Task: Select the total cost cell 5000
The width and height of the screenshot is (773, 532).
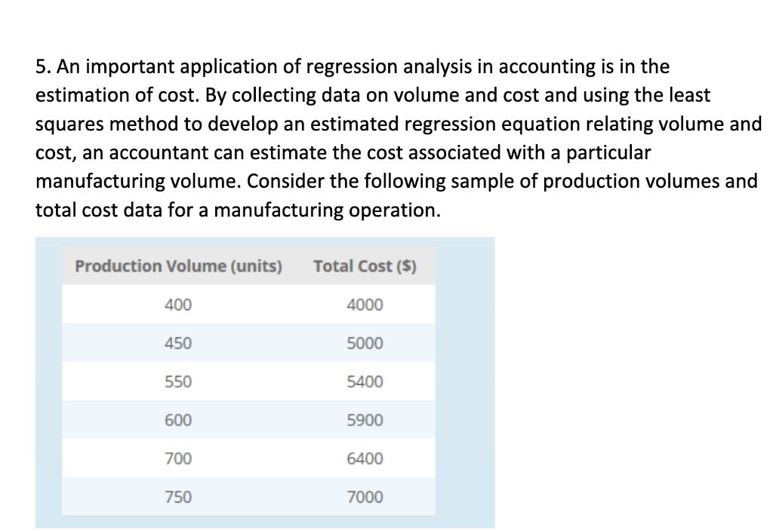Action: 365,343
